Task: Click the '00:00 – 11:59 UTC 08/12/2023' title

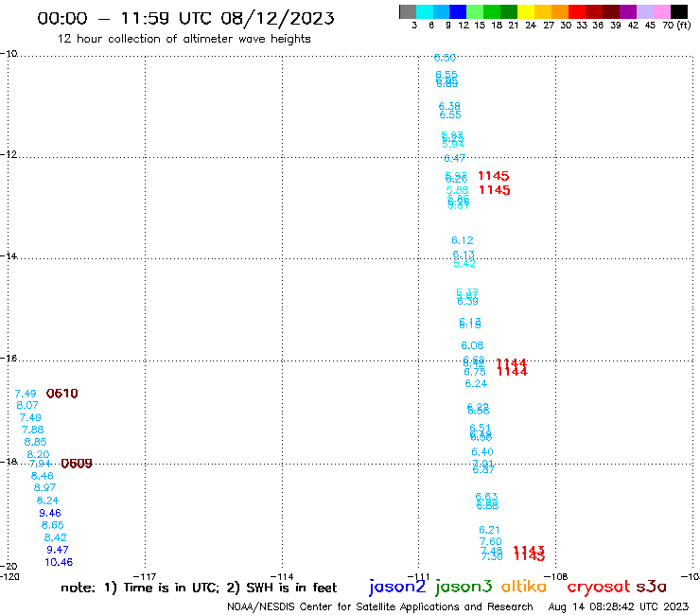Action: [x=185, y=18]
